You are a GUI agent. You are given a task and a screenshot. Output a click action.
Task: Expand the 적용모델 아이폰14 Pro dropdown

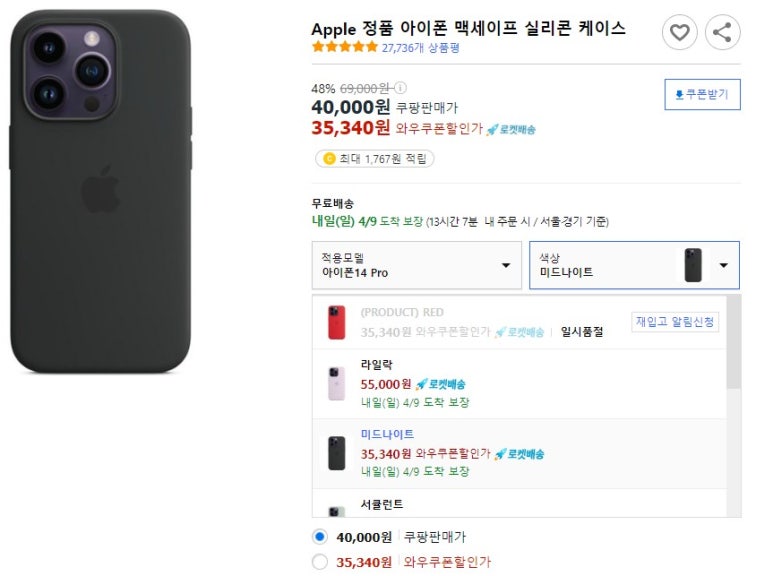(x=417, y=265)
